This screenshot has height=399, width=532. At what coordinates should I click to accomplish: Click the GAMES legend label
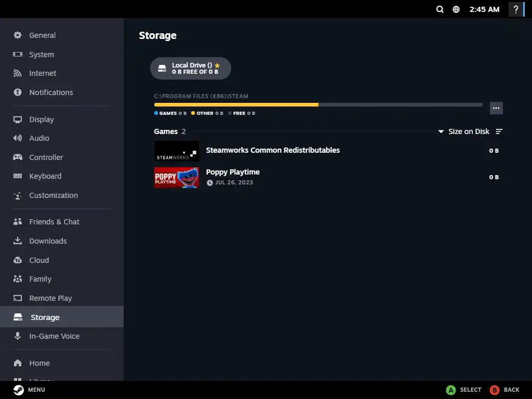[x=168, y=113]
